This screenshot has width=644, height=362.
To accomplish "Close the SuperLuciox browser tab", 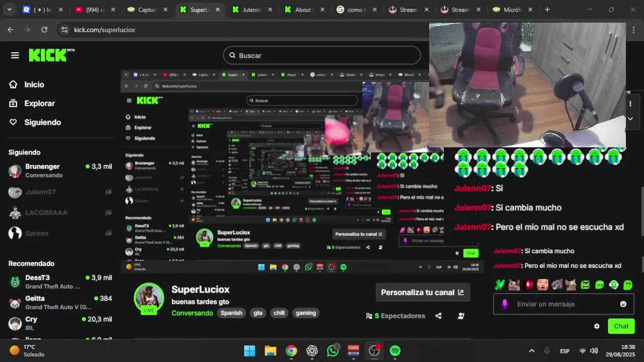I will (x=218, y=10).
